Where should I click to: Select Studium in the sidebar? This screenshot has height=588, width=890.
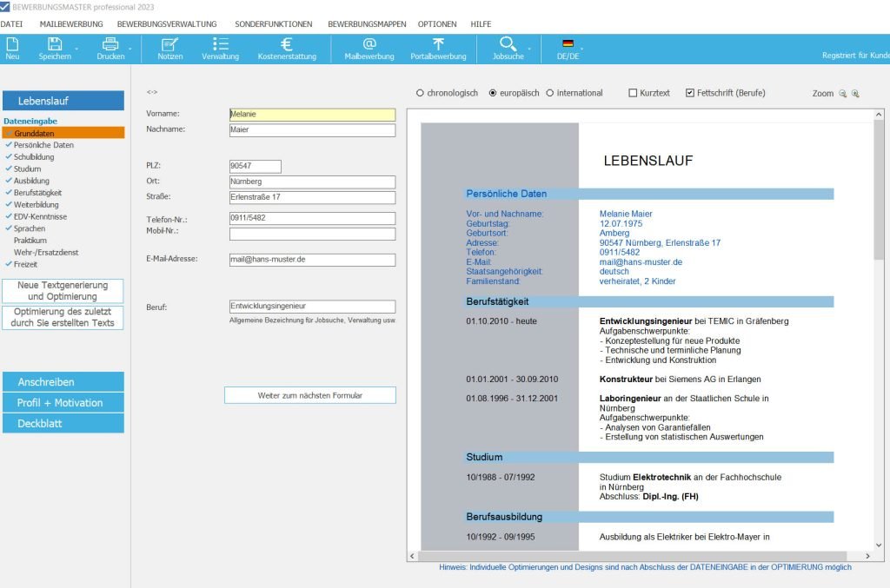tap(27, 169)
